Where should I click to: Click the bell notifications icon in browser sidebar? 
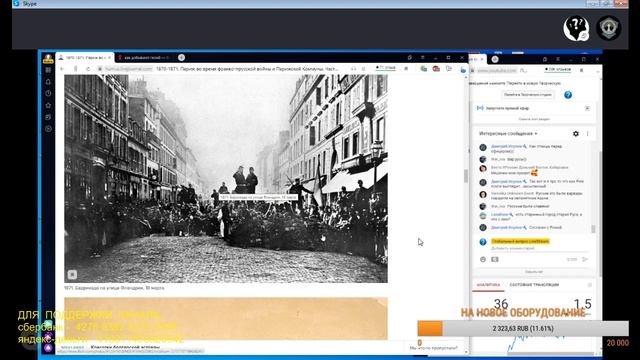pyautogui.click(x=48, y=82)
